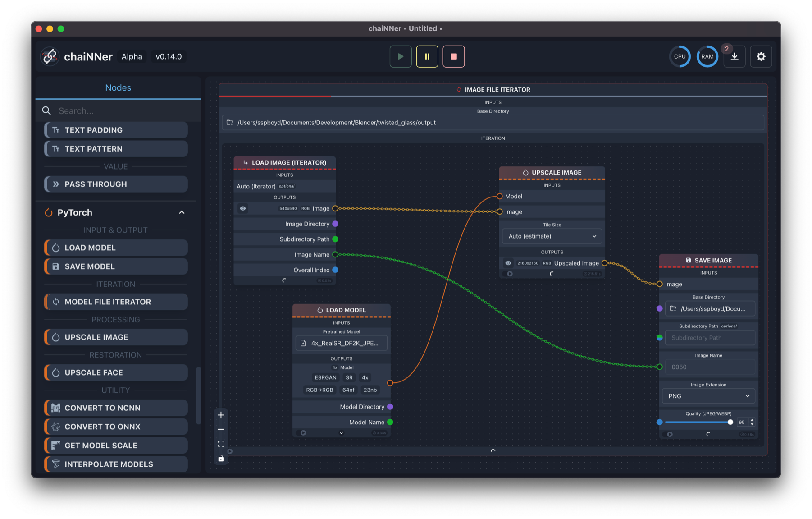Click the green run play button
Viewport: 812px width, 519px height.
point(400,56)
